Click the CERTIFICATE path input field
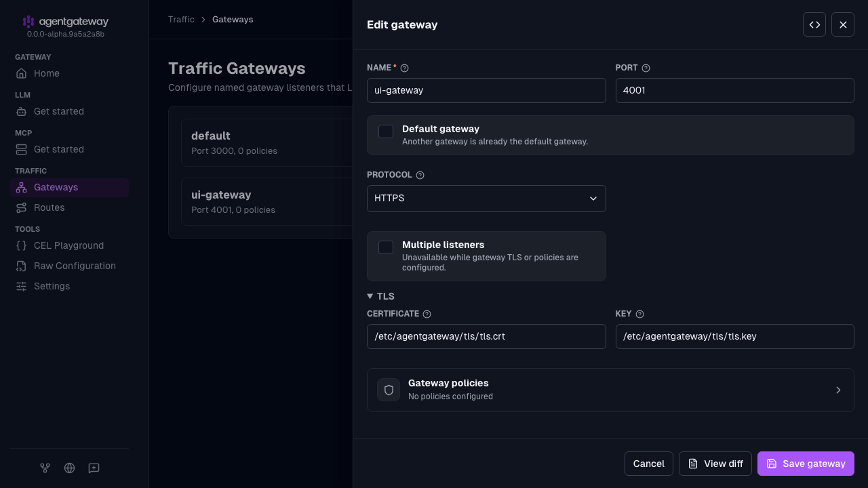This screenshot has height=488, width=868. point(486,336)
